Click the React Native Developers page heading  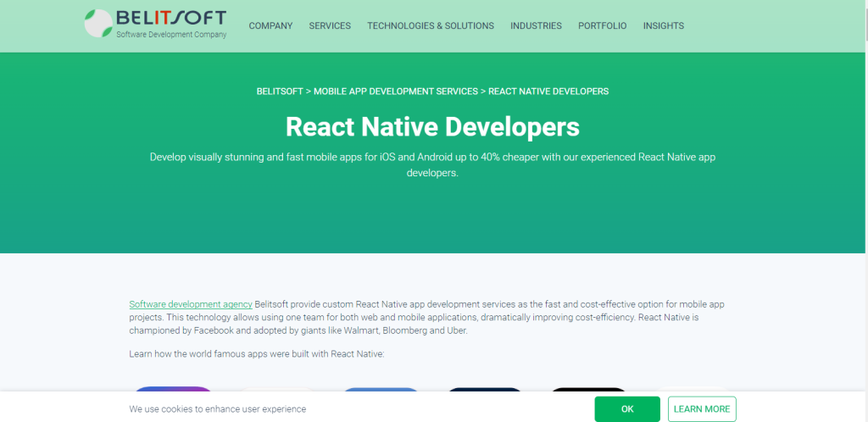pos(433,126)
